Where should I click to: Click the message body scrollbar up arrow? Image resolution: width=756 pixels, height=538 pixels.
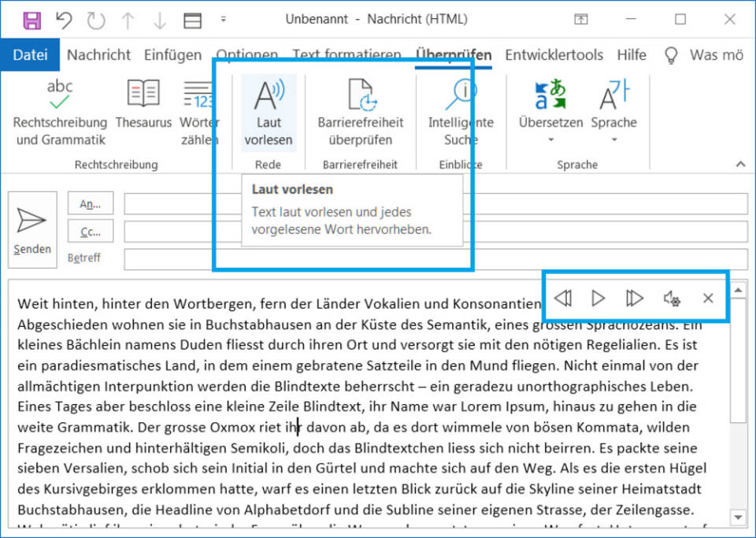(x=738, y=290)
